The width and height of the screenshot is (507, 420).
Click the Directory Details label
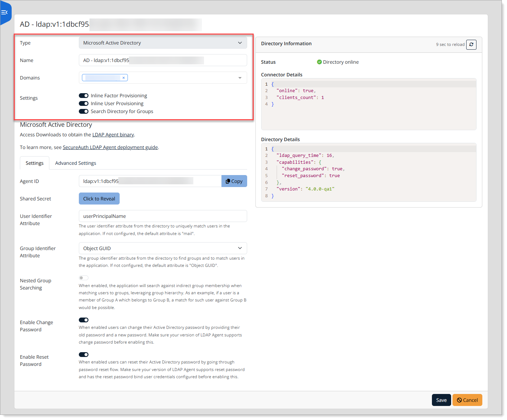coord(280,139)
